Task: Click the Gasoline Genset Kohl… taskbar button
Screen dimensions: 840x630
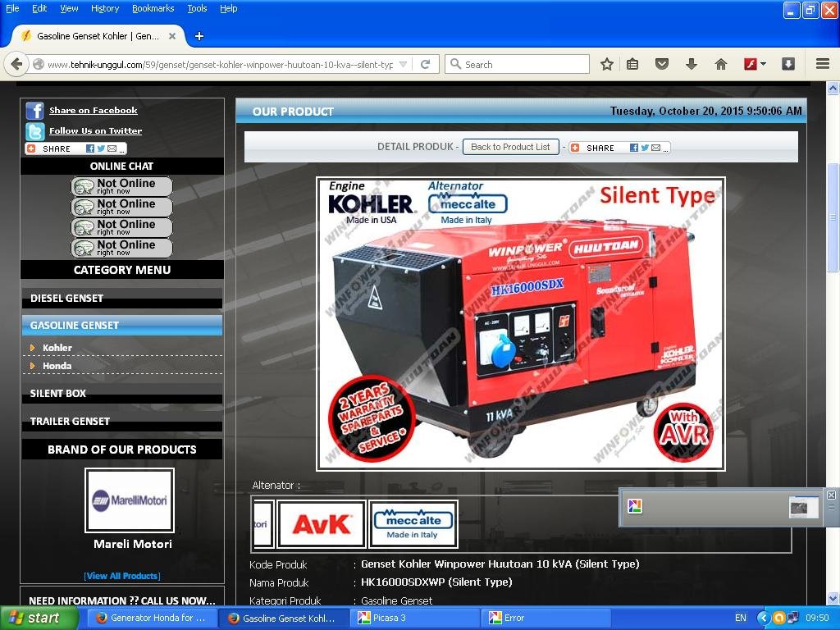Action: [x=283, y=619]
